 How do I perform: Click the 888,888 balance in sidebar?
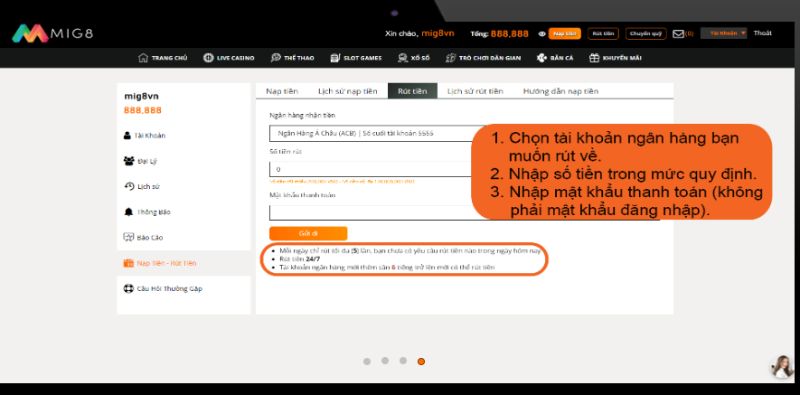(142, 110)
